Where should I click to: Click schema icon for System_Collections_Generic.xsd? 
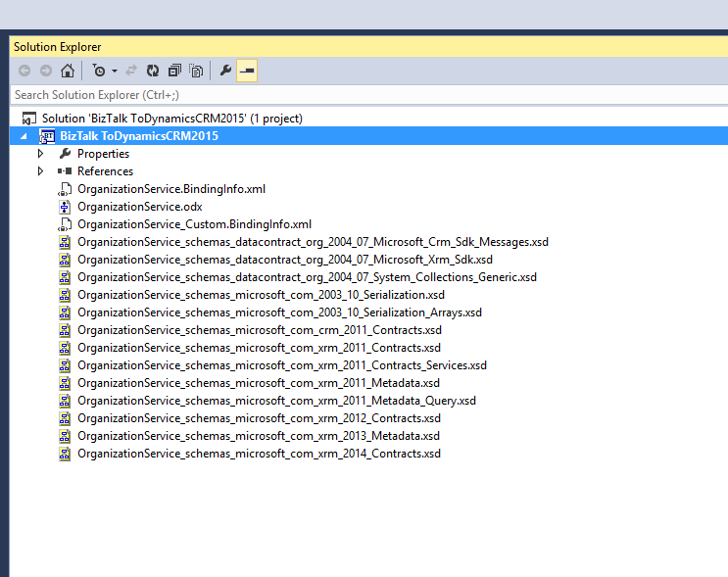click(65, 277)
